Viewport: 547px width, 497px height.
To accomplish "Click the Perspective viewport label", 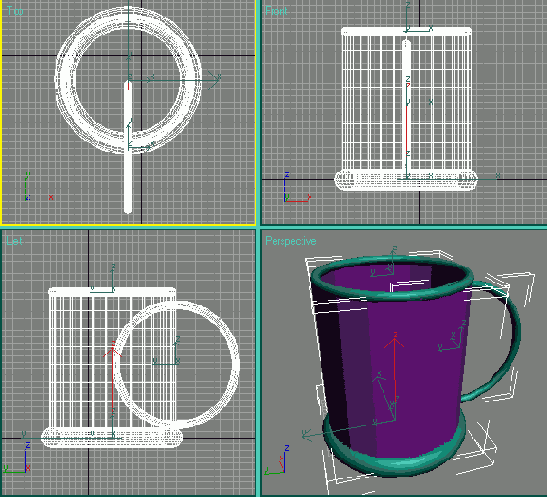I will (x=291, y=241).
